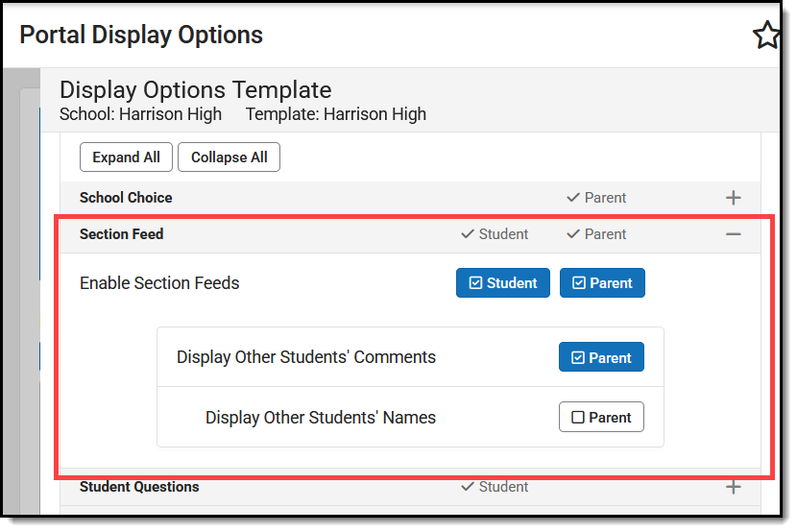Click Student checkmark in Student Questions row
The height and width of the screenshot is (532, 797).
click(495, 487)
